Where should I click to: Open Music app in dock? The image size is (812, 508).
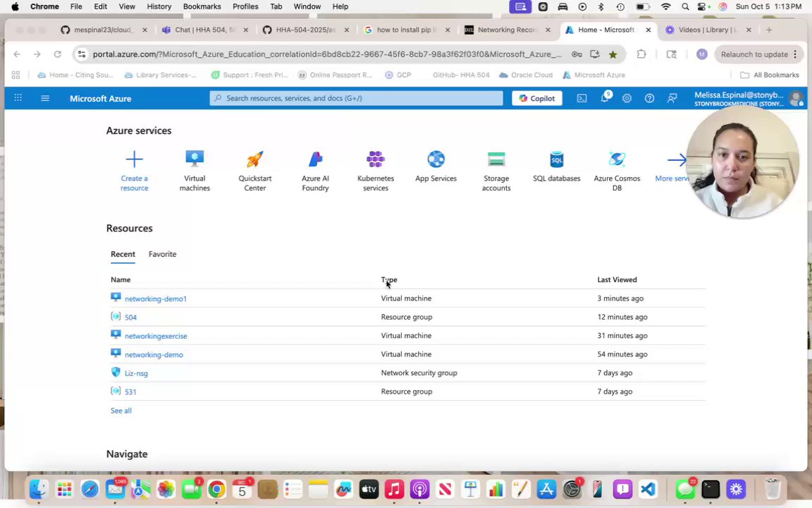click(394, 488)
